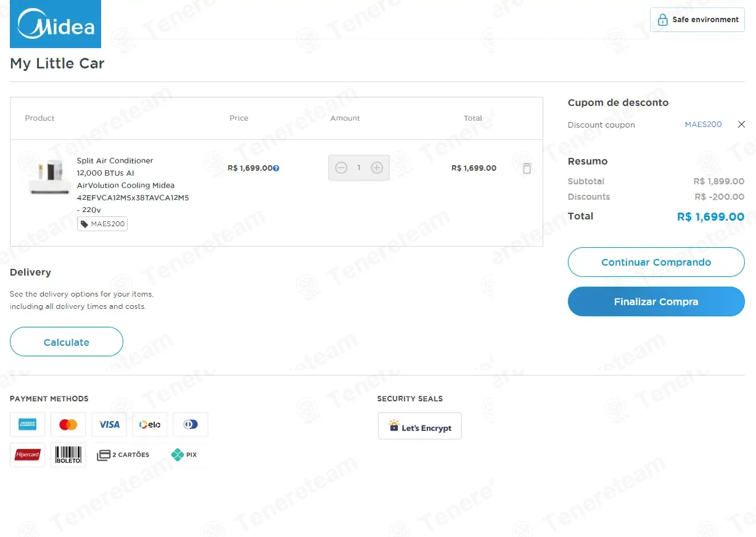Click the quantity value field

359,168
